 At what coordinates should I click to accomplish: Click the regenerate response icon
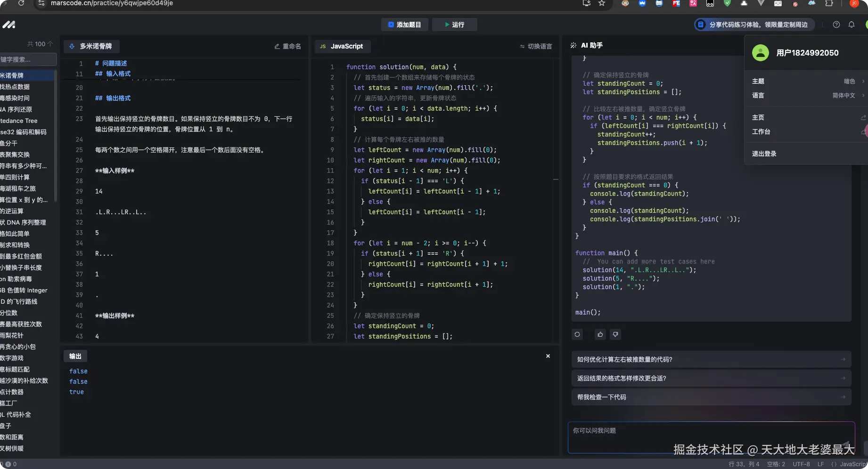pos(577,334)
